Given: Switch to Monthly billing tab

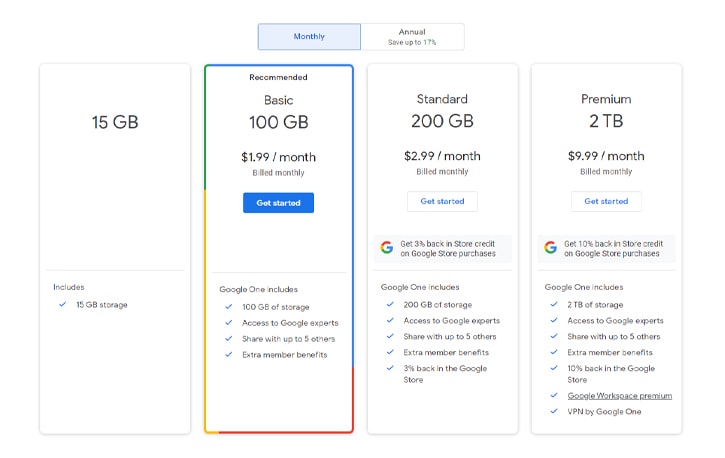Looking at the screenshot, I should [309, 37].
